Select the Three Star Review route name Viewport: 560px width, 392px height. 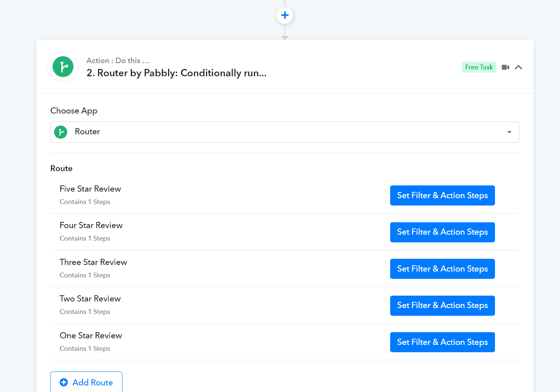pos(93,262)
